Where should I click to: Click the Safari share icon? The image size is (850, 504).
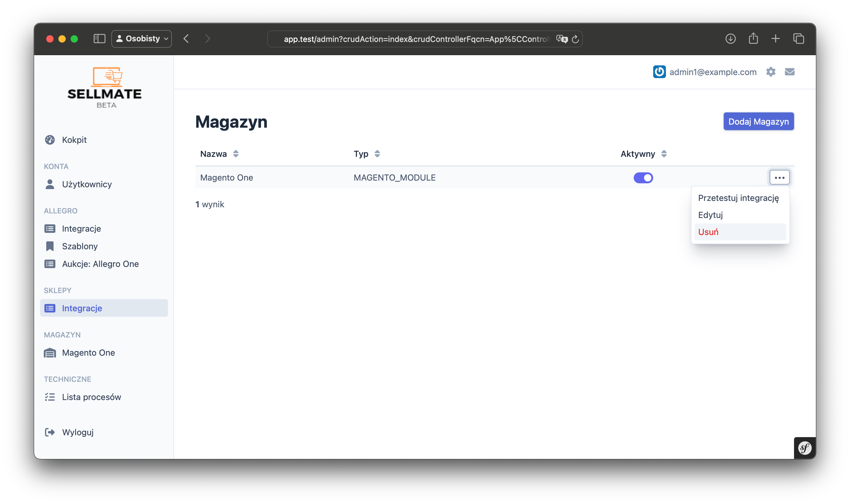[753, 38]
